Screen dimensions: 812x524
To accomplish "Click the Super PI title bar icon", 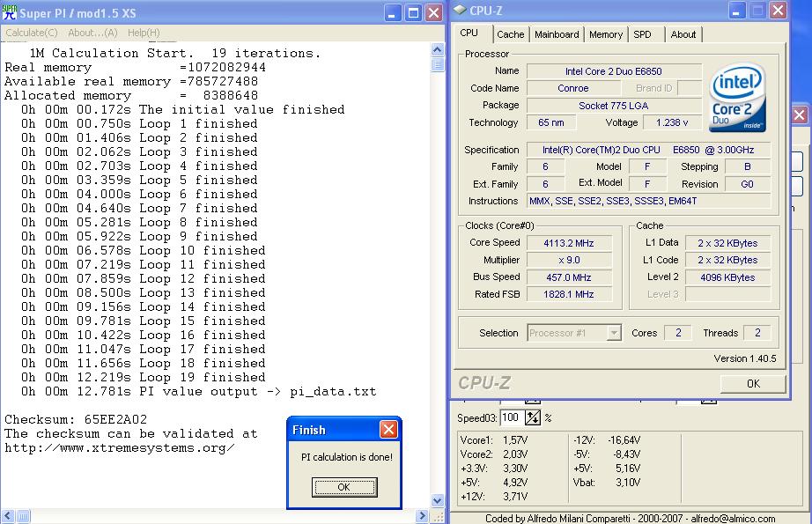I will [x=10, y=12].
